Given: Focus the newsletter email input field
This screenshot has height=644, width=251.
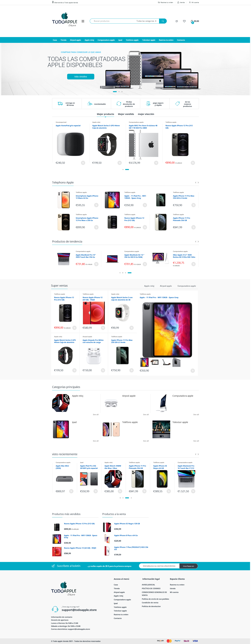Looking at the screenshot, I should [x=159, y=566].
